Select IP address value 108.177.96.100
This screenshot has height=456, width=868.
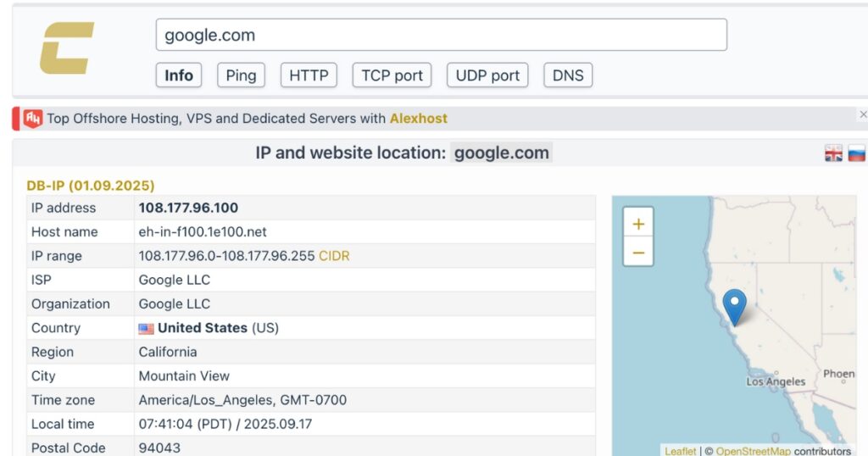[188, 208]
